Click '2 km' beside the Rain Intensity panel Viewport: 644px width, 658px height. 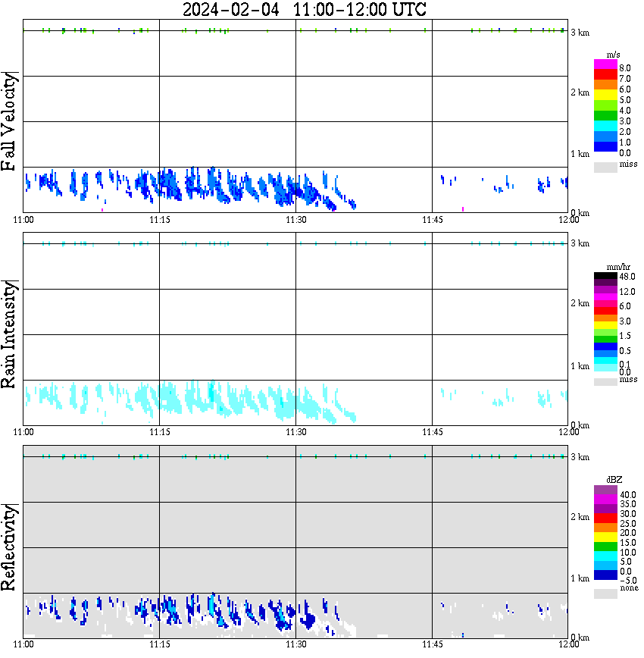580,303
